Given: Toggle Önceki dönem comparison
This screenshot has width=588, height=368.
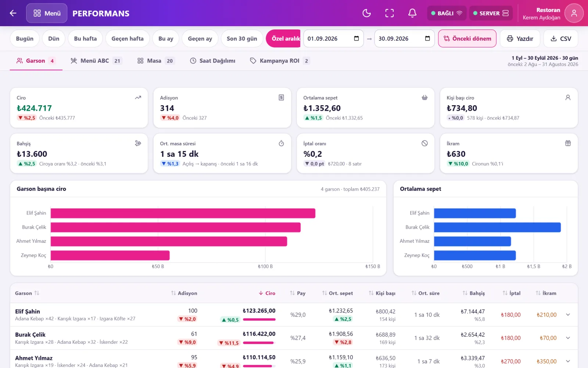Looking at the screenshot, I should (x=467, y=39).
